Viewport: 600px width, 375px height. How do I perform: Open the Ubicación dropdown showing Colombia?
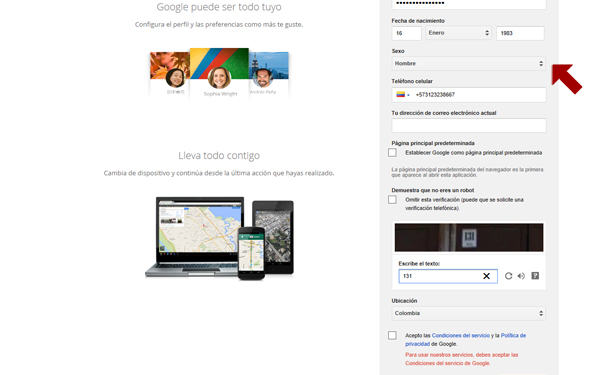click(469, 313)
